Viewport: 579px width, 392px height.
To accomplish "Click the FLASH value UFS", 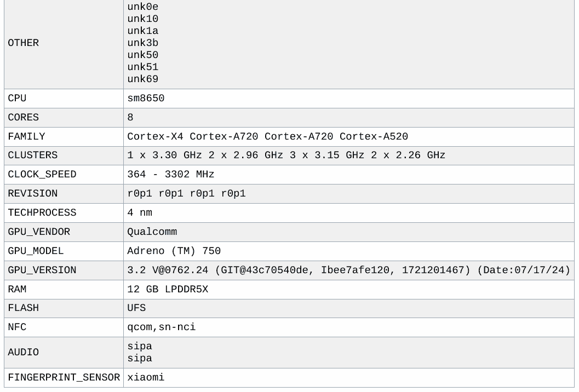I will coord(136,308).
